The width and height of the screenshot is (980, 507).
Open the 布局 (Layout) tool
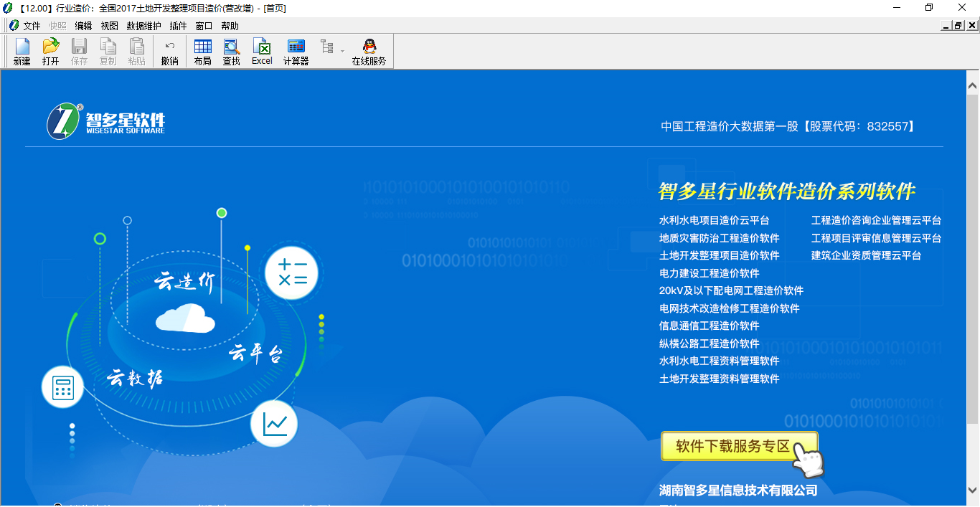202,52
